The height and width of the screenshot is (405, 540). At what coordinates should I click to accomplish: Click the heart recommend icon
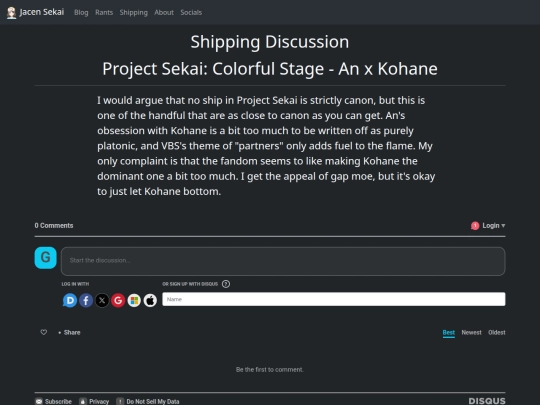tap(44, 332)
